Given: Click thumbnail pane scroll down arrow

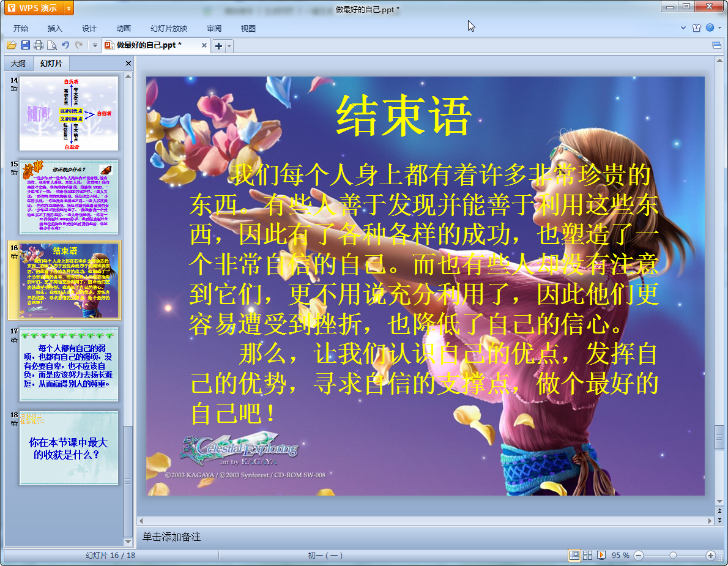Looking at the screenshot, I should pos(128,542).
